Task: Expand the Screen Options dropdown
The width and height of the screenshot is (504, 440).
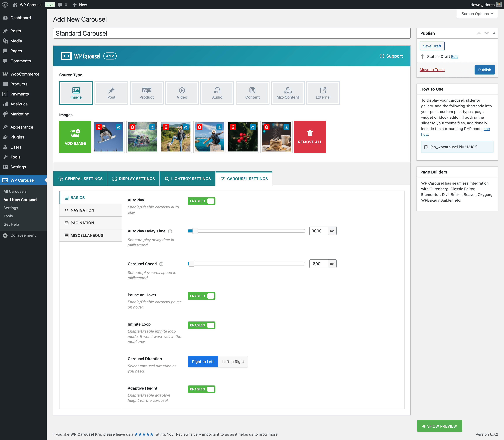Action: tap(477, 14)
